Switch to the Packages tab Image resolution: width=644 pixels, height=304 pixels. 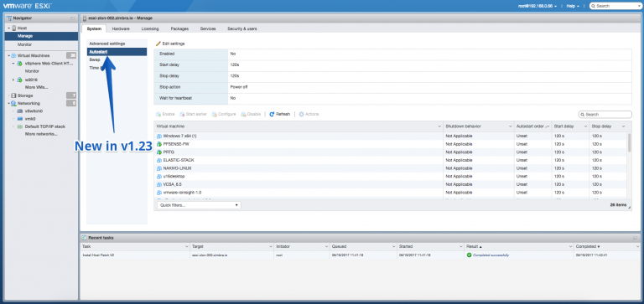(x=179, y=28)
